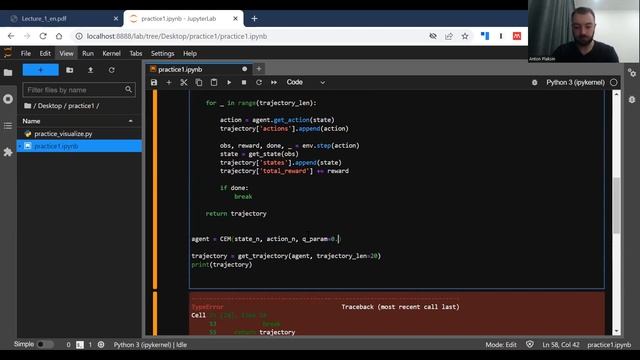Close the JupyterLab browser tab

pos(235,19)
